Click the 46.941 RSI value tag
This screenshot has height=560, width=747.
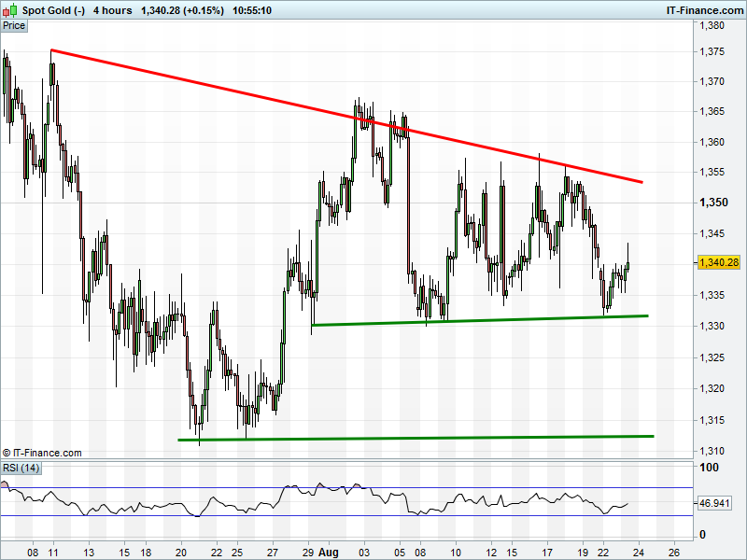714,503
